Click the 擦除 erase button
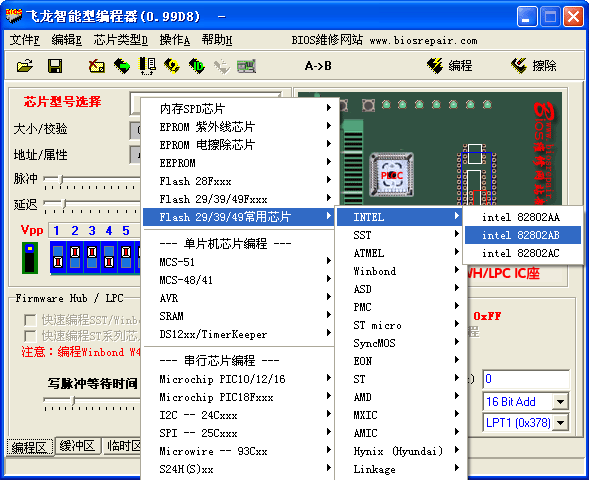This screenshot has width=589, height=480. 534,66
